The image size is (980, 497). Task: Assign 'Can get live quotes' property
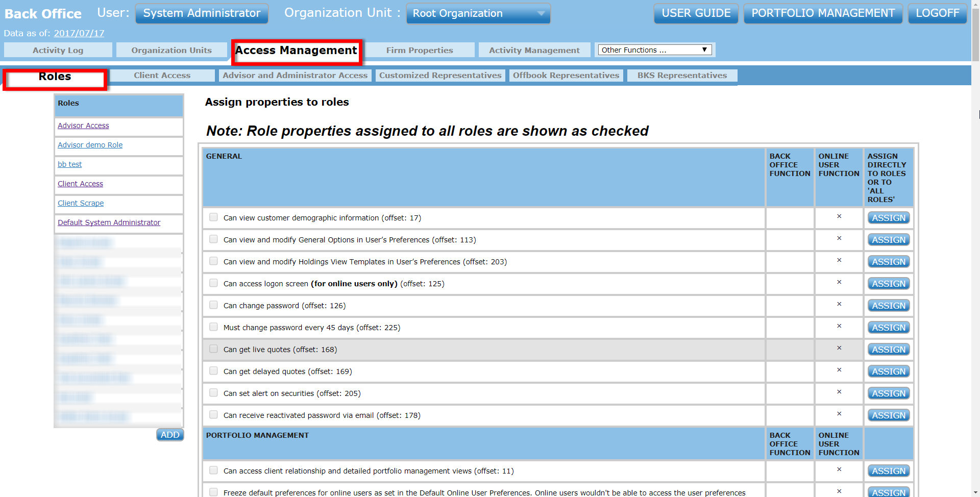click(x=888, y=349)
